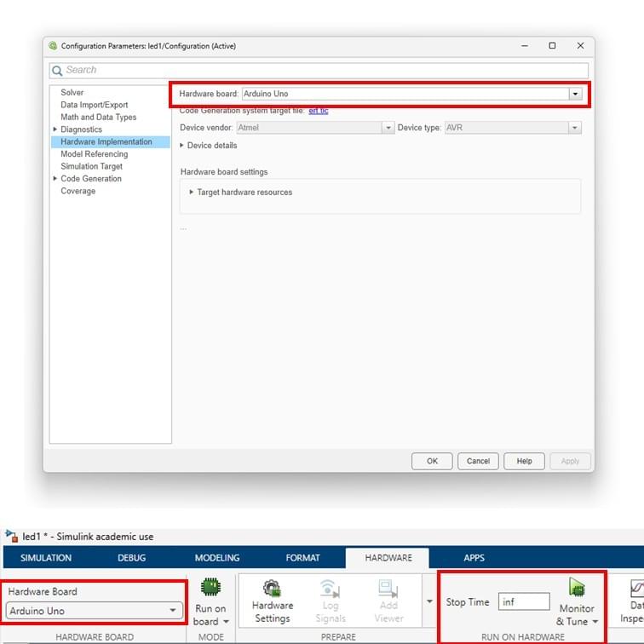Click the Add Viewer icon
644x644 pixels.
click(x=388, y=589)
